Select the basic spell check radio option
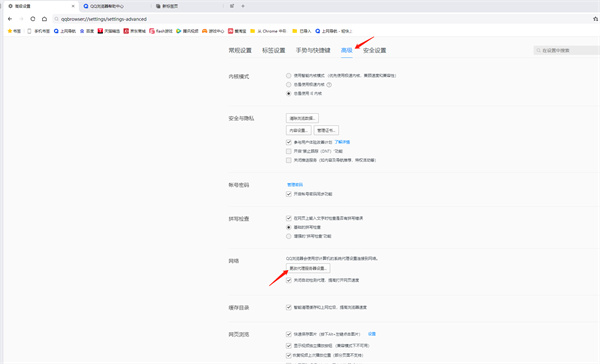The image size is (600, 364). [x=289, y=227]
